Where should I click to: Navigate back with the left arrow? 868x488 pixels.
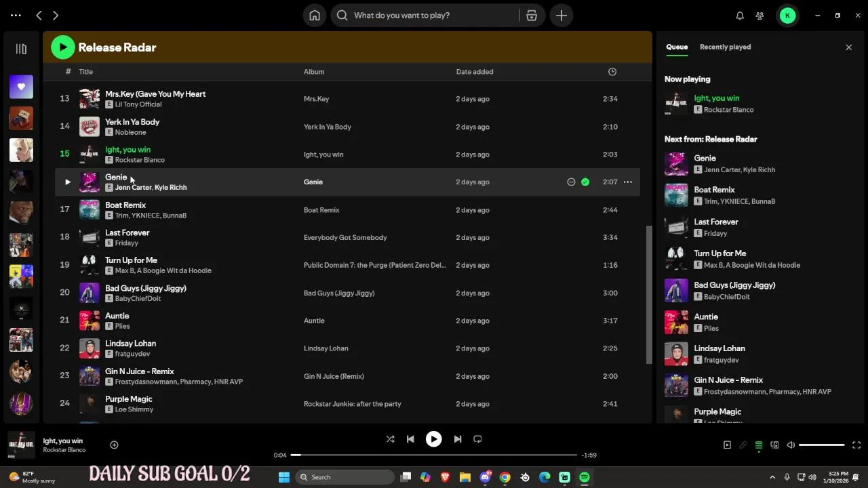(39, 16)
